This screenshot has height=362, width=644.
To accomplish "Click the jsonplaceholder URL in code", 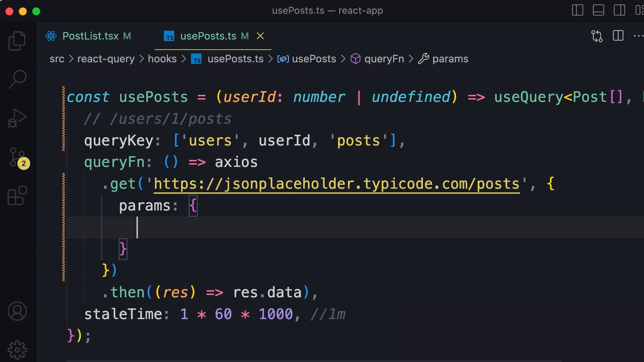I will pyautogui.click(x=337, y=184).
